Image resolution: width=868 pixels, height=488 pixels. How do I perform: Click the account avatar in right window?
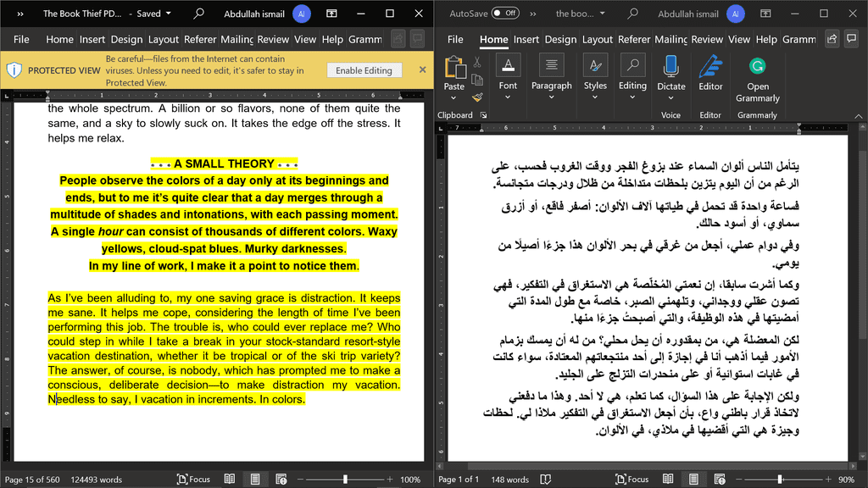coord(735,14)
